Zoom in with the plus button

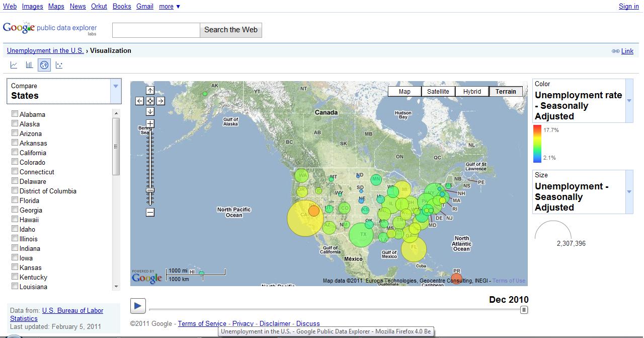point(150,123)
